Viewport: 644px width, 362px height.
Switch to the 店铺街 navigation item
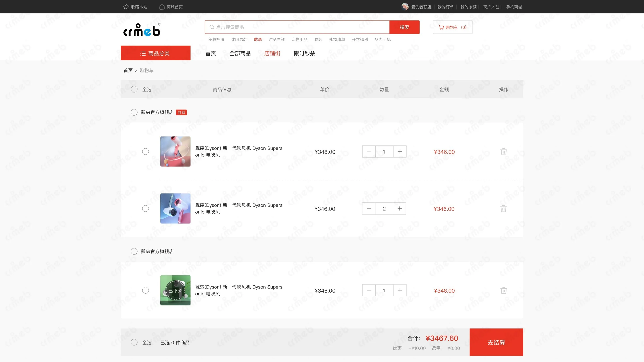[272, 53]
